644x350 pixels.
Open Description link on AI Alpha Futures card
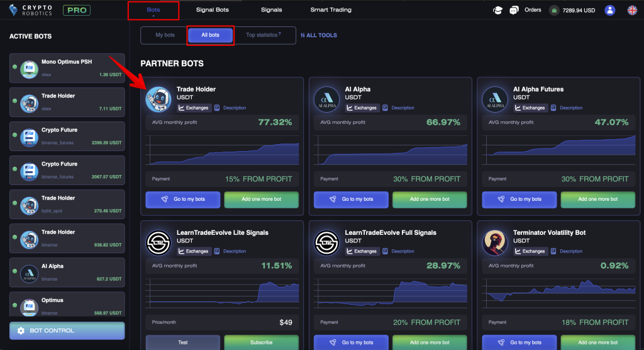point(571,108)
